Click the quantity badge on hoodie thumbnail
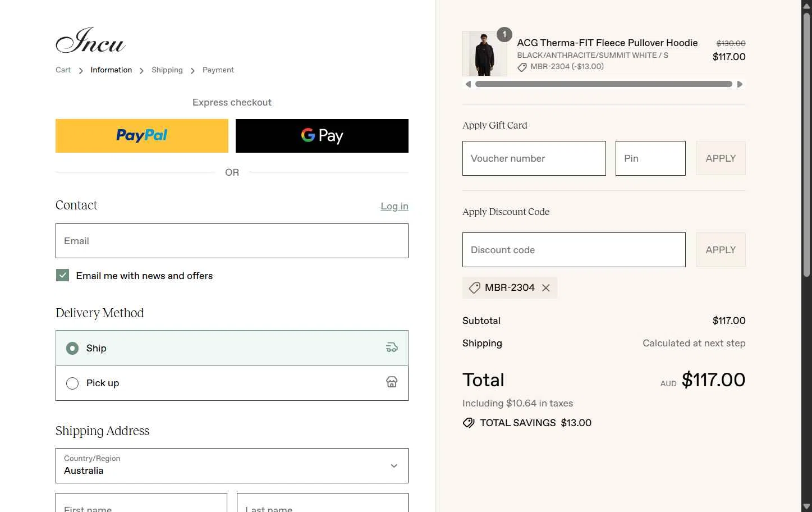The height and width of the screenshot is (512, 812). pos(504,35)
